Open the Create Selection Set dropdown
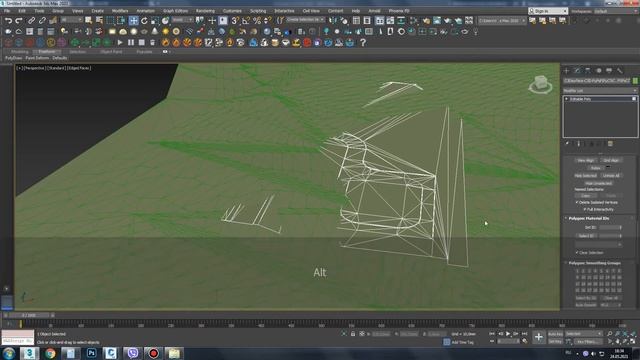This screenshot has width=640, height=360. [305, 20]
